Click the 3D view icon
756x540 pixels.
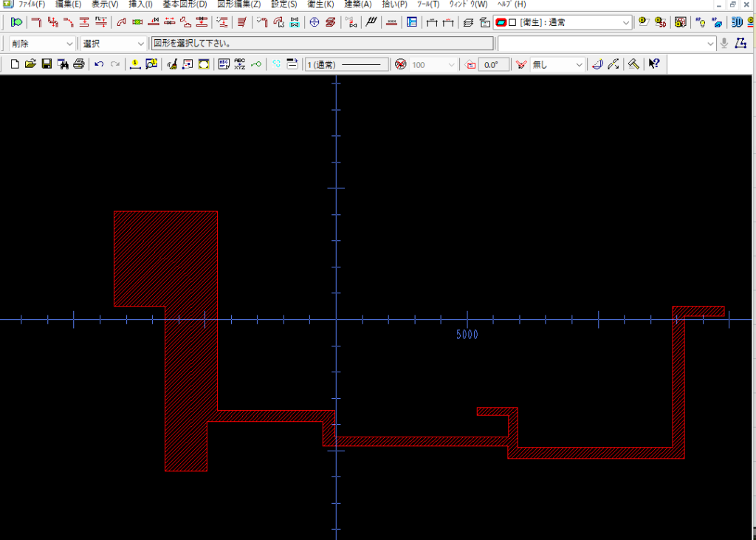(736, 22)
